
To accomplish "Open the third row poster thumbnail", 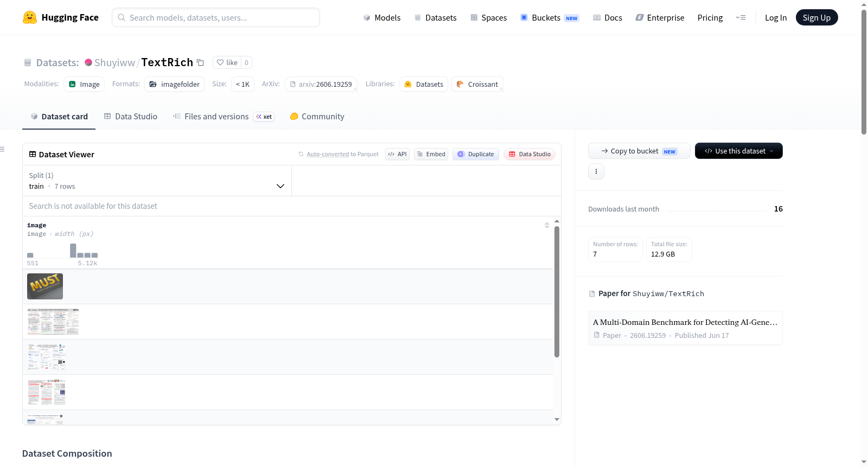I will click(x=47, y=357).
